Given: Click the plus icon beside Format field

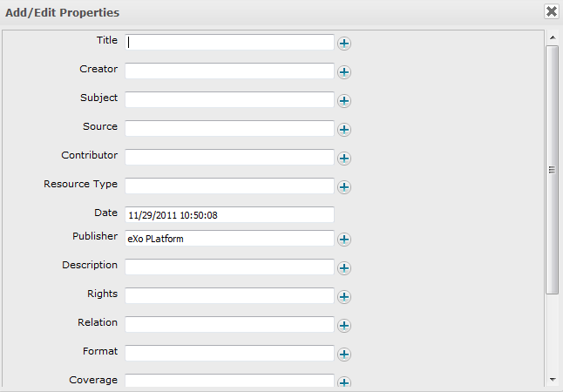Looking at the screenshot, I should [x=344, y=355].
